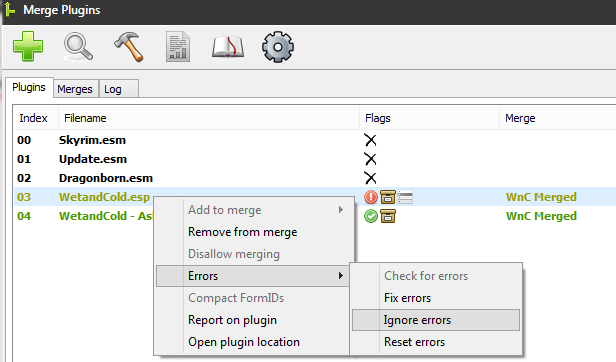The image size is (616, 362).
Task: Select Check for errors in submenu
Action: pyautogui.click(x=436, y=276)
